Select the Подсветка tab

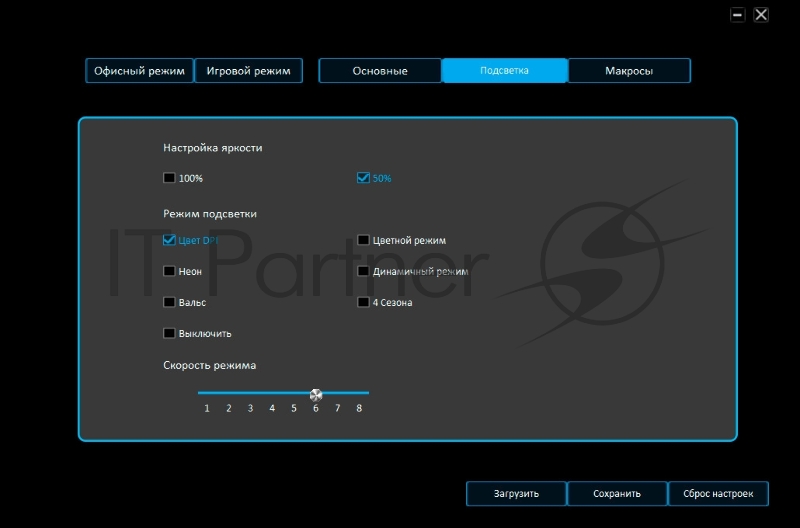point(504,71)
